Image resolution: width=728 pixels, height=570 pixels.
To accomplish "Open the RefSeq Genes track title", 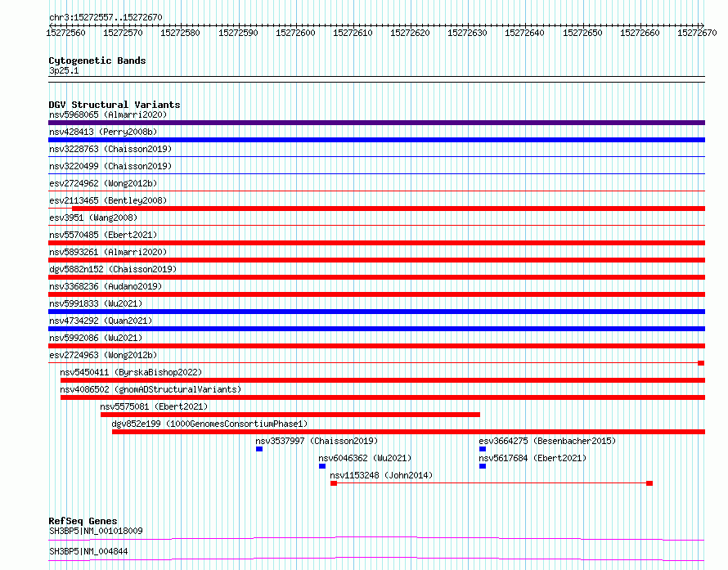I will [x=83, y=521].
